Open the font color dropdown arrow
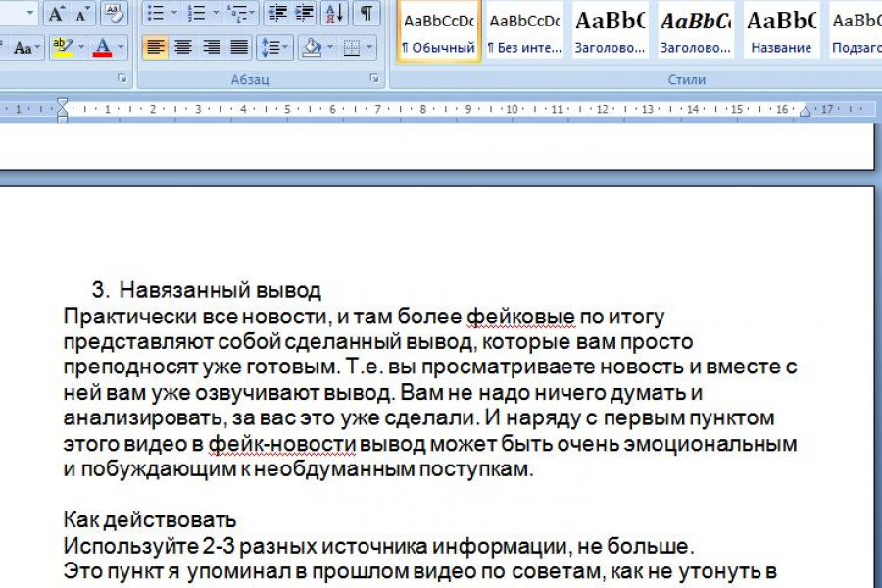 tap(121, 47)
